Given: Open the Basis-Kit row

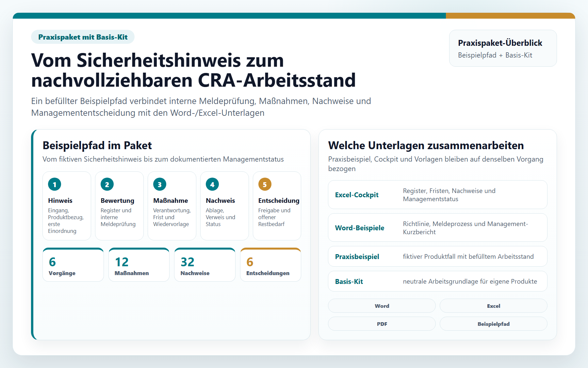Looking at the screenshot, I should point(438,281).
